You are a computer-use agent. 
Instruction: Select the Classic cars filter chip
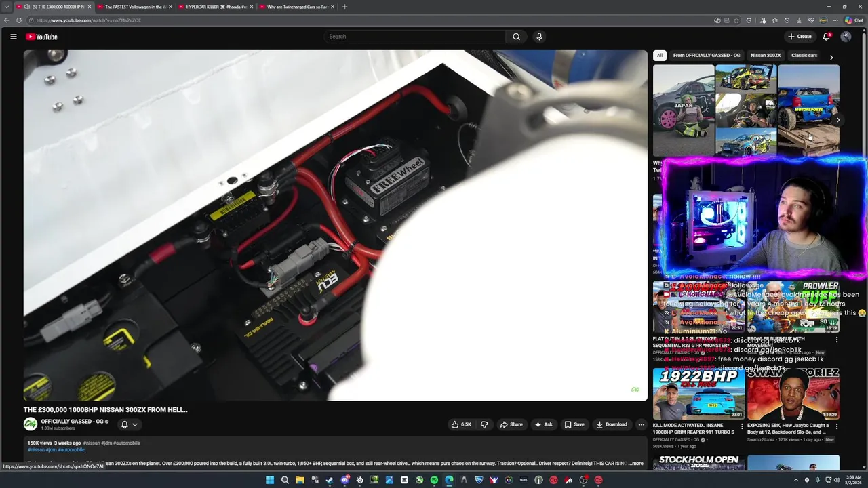pos(805,56)
